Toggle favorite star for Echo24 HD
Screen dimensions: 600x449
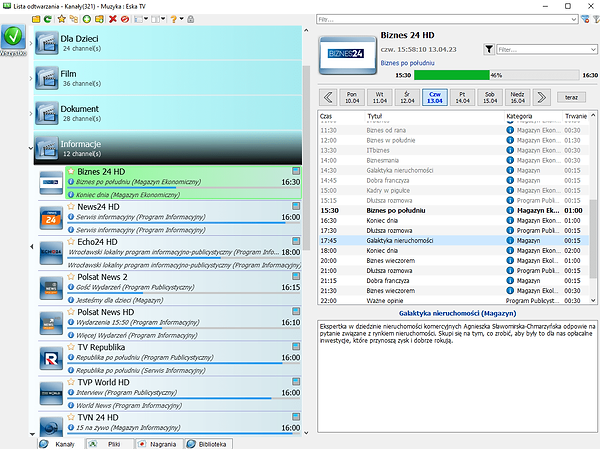[71, 242]
